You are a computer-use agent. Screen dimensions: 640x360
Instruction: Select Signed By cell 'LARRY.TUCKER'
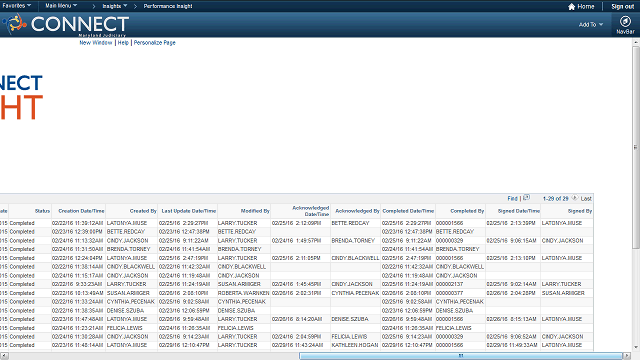click(x=562, y=284)
